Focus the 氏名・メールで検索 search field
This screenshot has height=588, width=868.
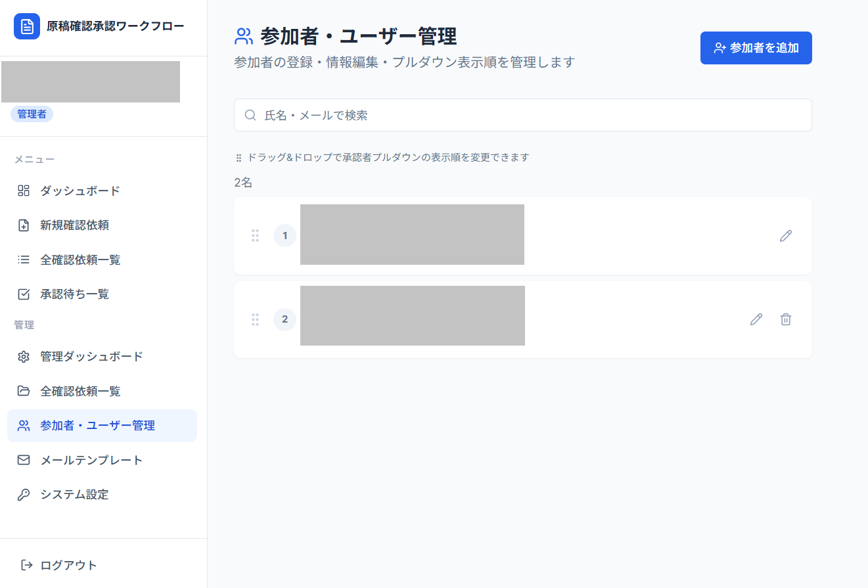point(523,115)
